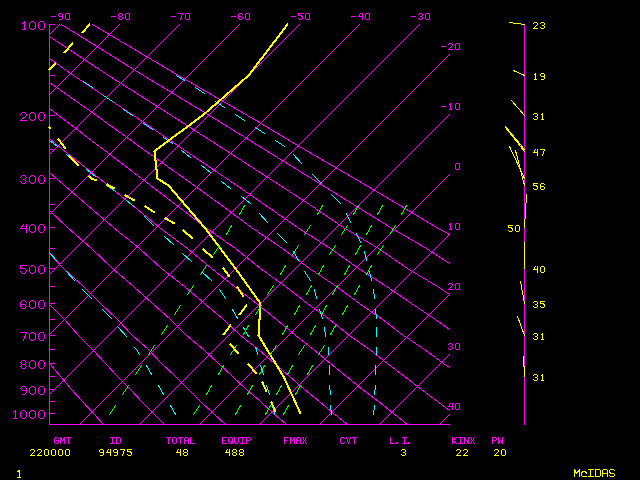Click the 500 pressure level label
Viewport: 640px width, 480px height.
tap(33, 269)
